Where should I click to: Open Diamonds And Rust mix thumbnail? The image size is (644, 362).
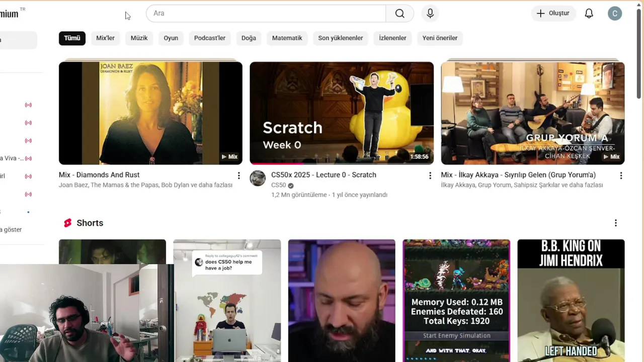click(150, 113)
